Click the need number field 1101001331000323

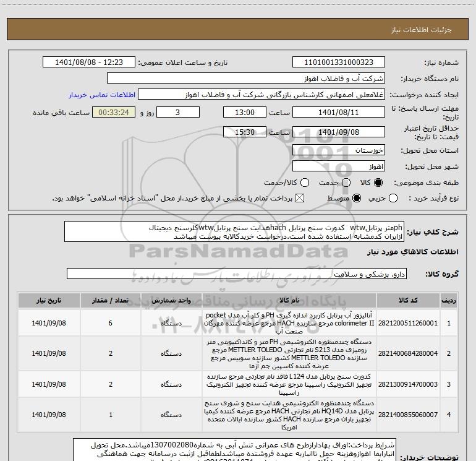339,62
